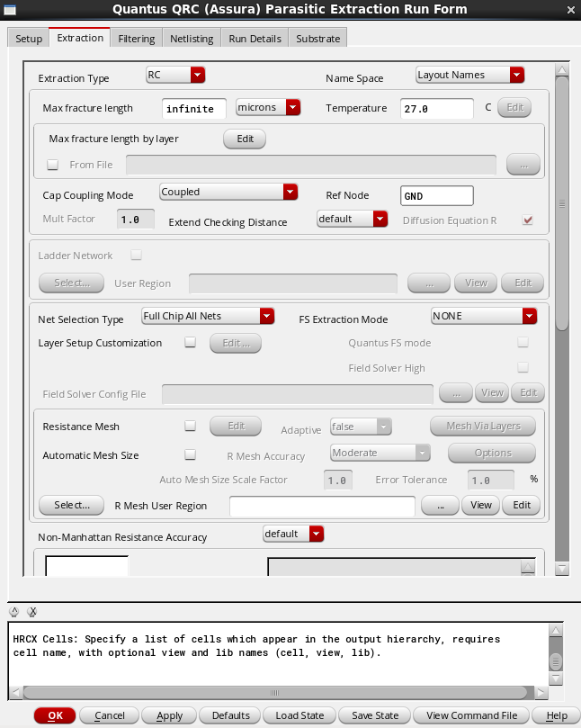Click Edit button for Layer Setup Customization
Viewport: 581px width, 728px height.
(236, 343)
